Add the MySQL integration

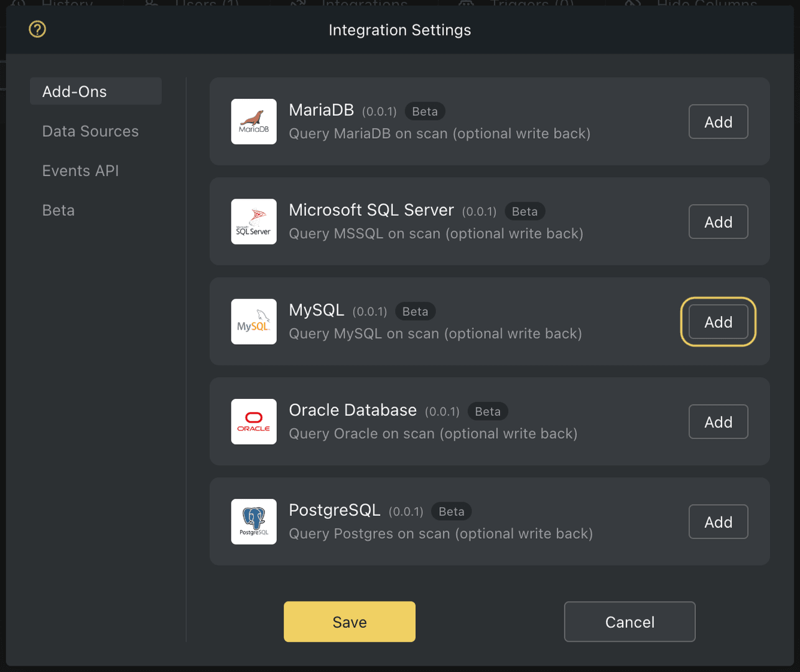tap(718, 322)
